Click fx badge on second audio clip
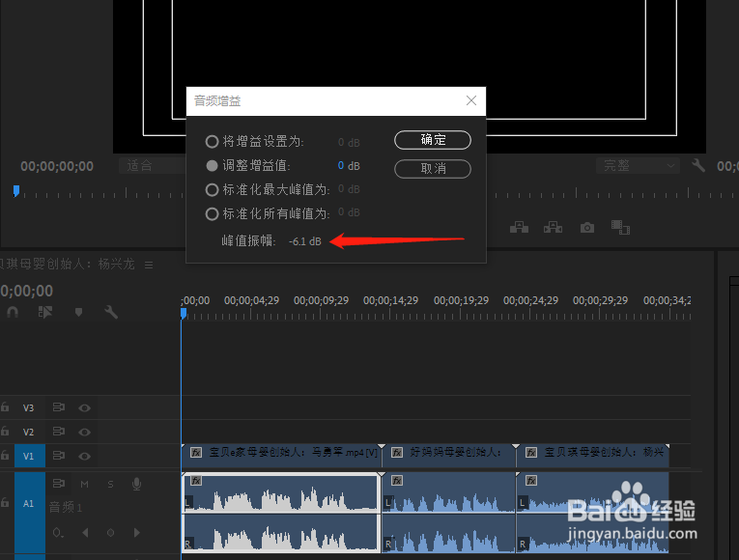The image size is (739, 560). pos(397,481)
